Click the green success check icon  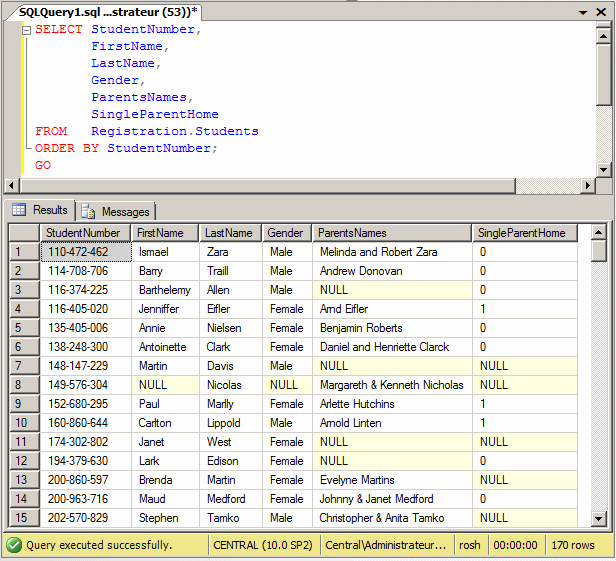click(x=14, y=545)
